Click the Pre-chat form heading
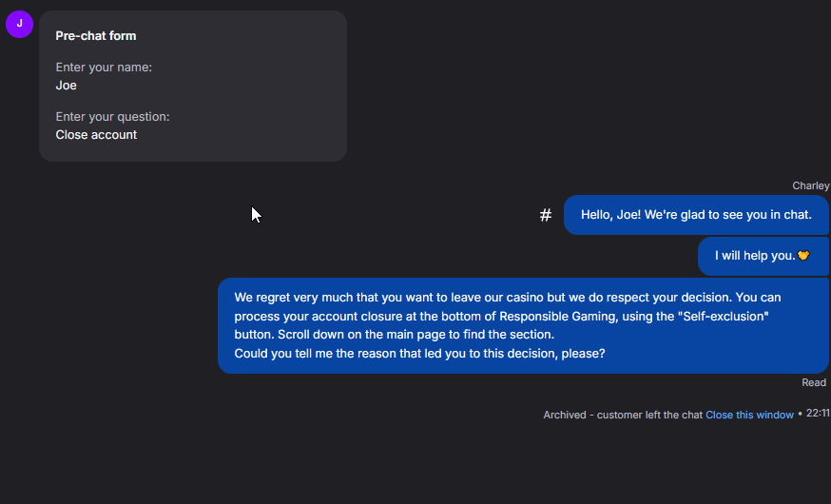Image resolution: width=831 pixels, height=504 pixels. coord(96,36)
